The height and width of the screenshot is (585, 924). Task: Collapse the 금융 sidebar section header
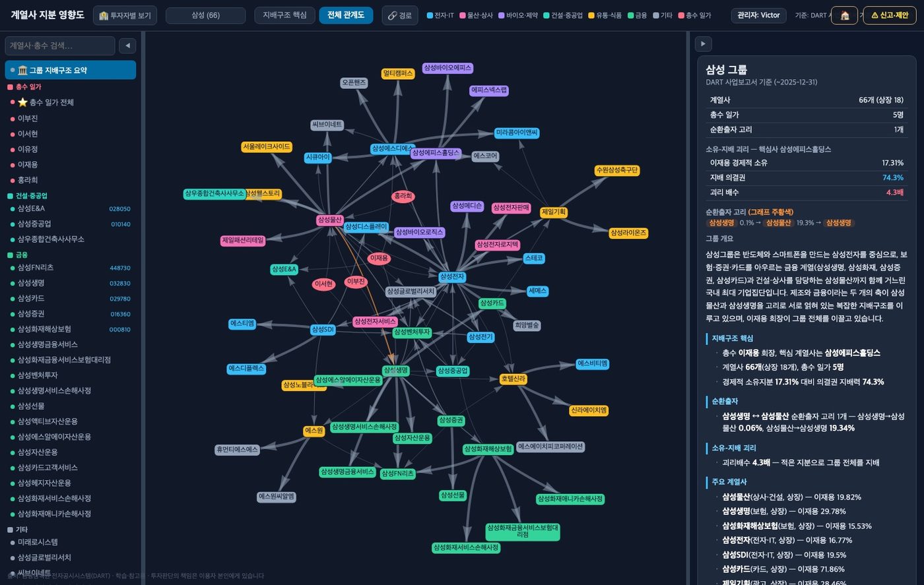(71, 255)
